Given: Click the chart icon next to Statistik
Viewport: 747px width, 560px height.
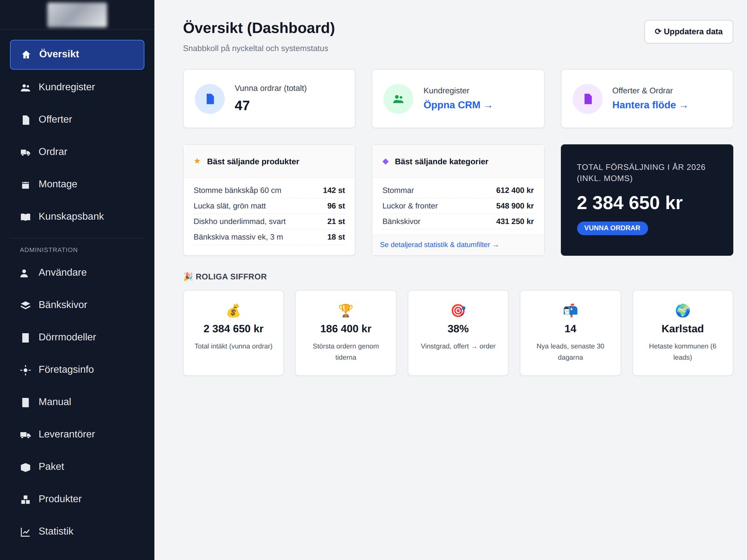Looking at the screenshot, I should point(26,532).
